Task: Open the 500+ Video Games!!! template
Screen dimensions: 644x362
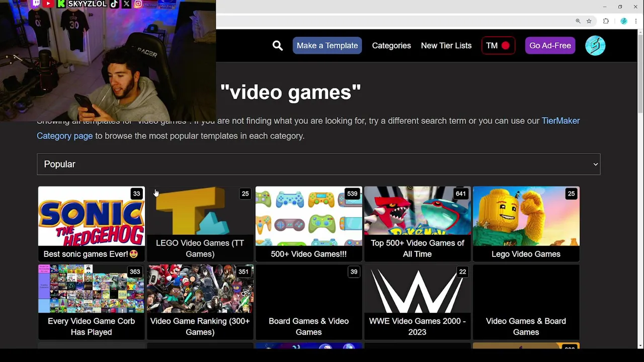Action: pos(308,224)
